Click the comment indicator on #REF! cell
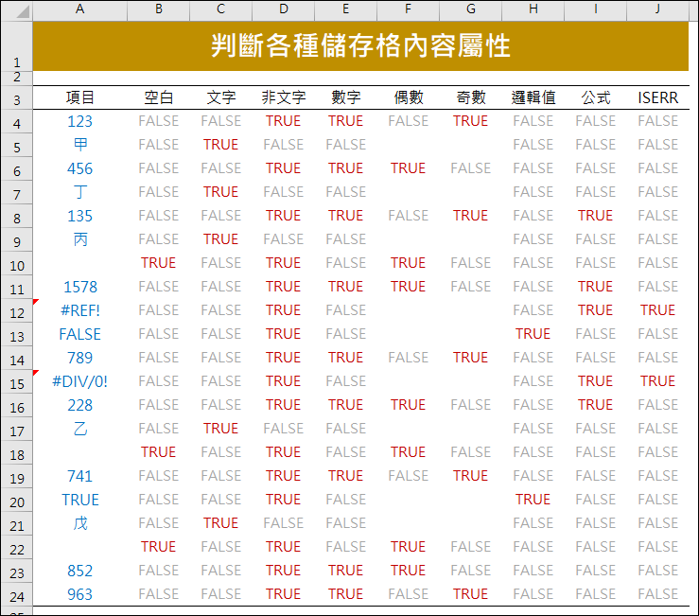Viewport: 699px width, 616px height. [36, 302]
